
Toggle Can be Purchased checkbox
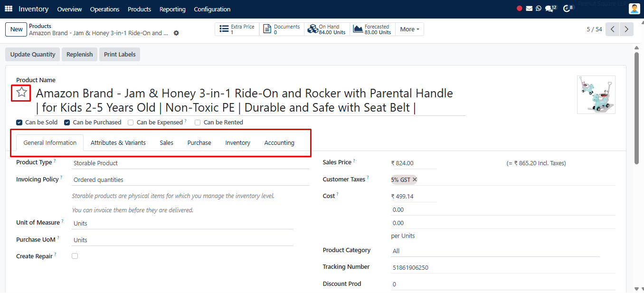67,123
